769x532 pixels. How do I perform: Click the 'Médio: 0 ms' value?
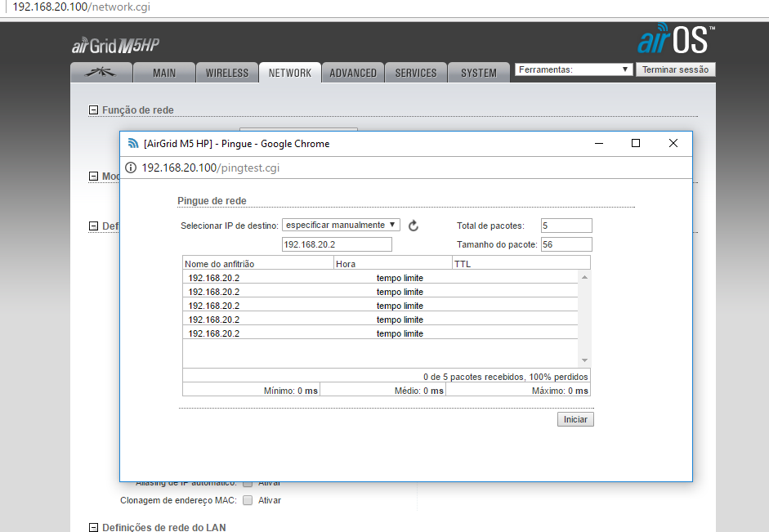419,391
